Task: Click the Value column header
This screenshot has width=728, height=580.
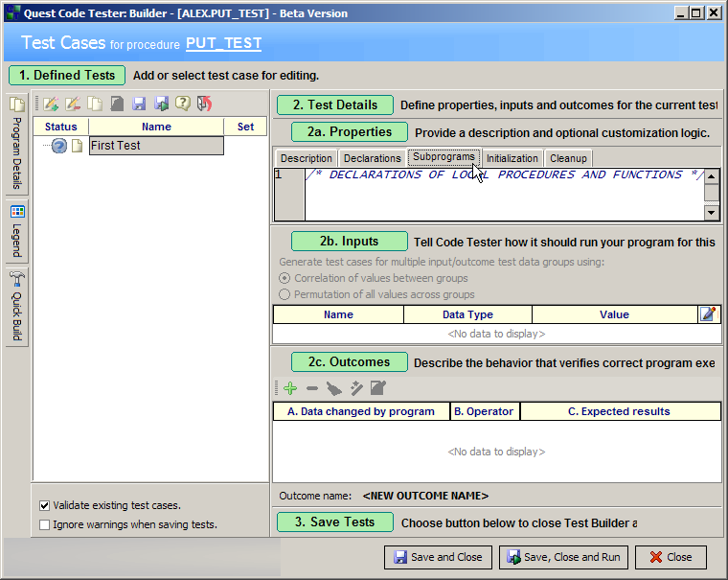Action: 614,314
